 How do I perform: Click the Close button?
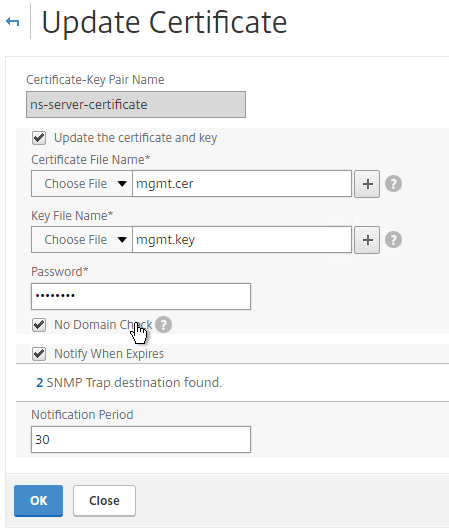click(x=104, y=500)
